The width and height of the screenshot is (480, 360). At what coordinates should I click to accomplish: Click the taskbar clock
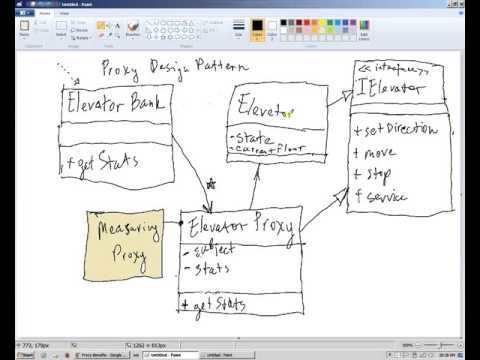click(x=447, y=355)
